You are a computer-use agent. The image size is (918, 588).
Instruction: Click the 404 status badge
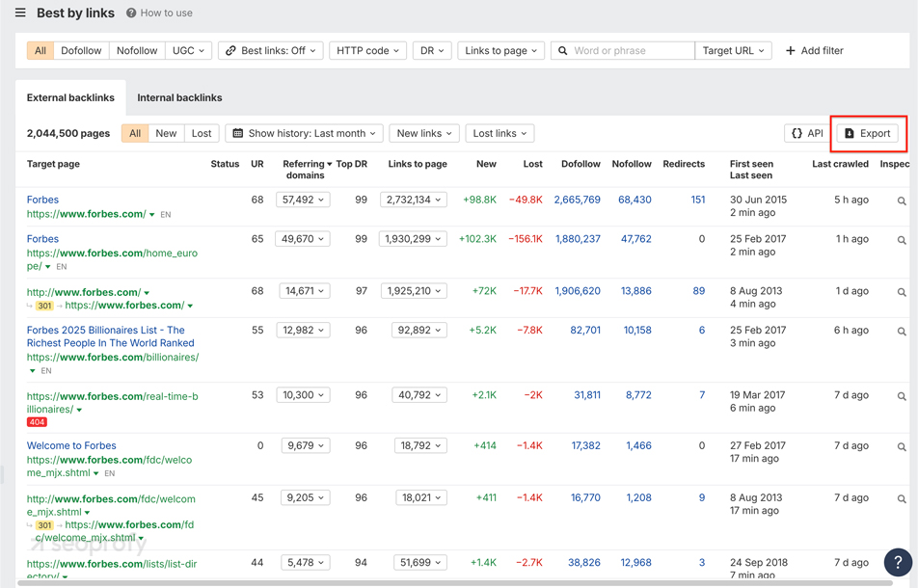pos(37,422)
